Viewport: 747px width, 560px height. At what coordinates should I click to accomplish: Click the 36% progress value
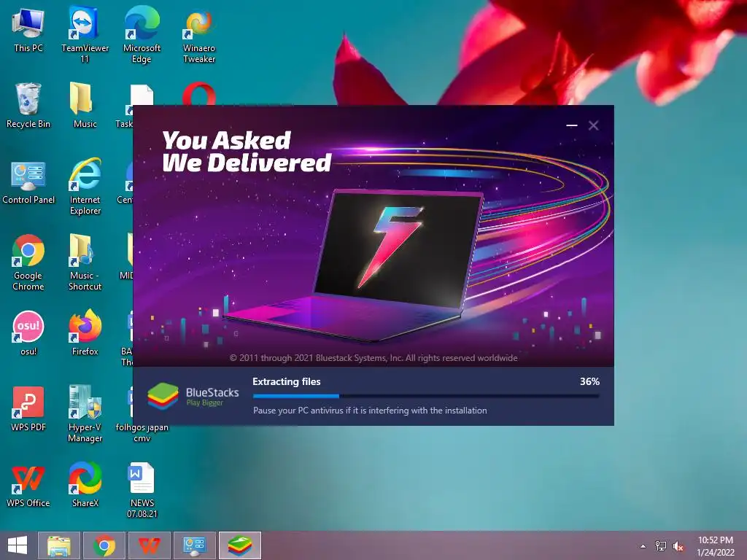[589, 381]
